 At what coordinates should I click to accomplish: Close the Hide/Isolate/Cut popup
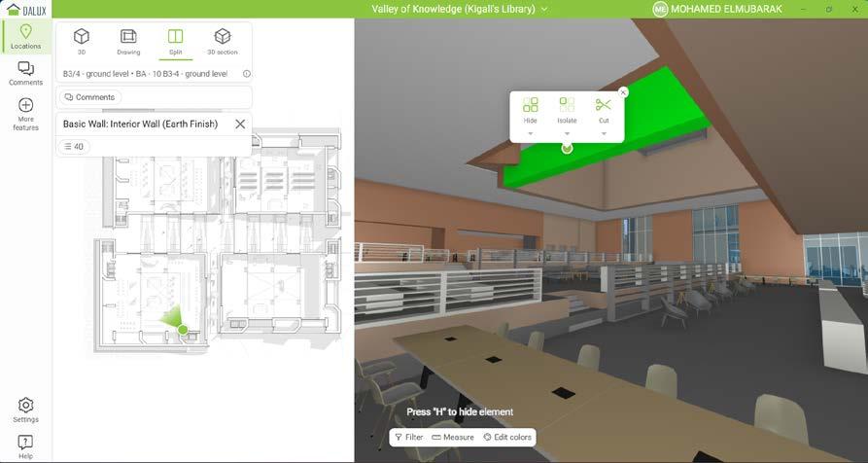tap(623, 92)
